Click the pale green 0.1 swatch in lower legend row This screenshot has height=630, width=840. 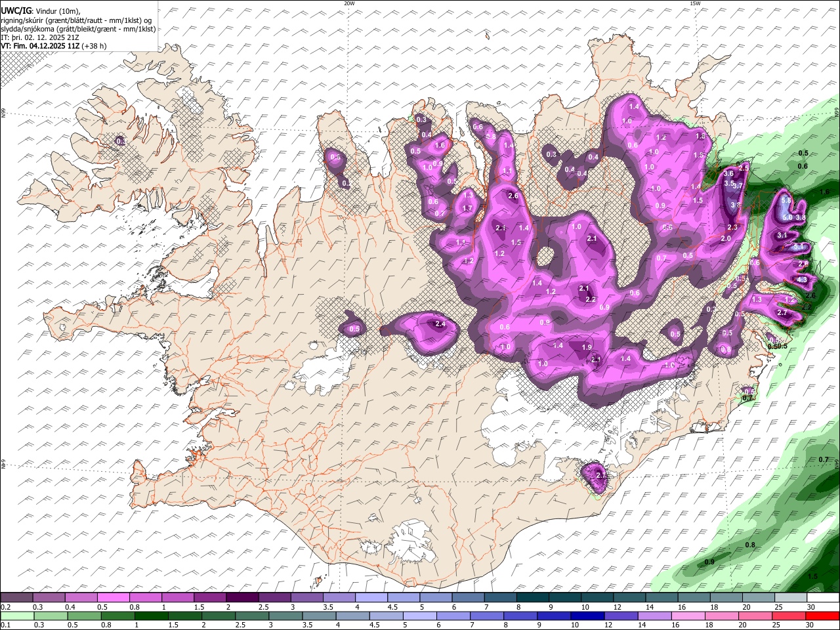click(x=16, y=616)
